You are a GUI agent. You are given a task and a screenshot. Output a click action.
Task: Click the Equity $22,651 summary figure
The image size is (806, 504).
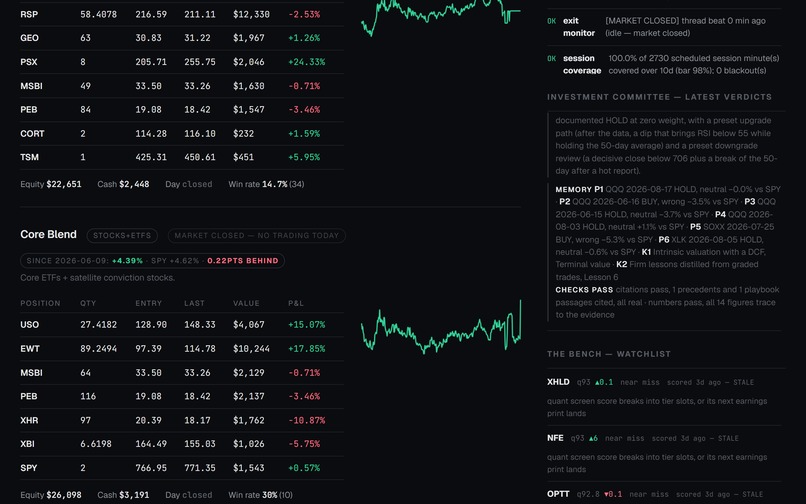click(x=51, y=184)
